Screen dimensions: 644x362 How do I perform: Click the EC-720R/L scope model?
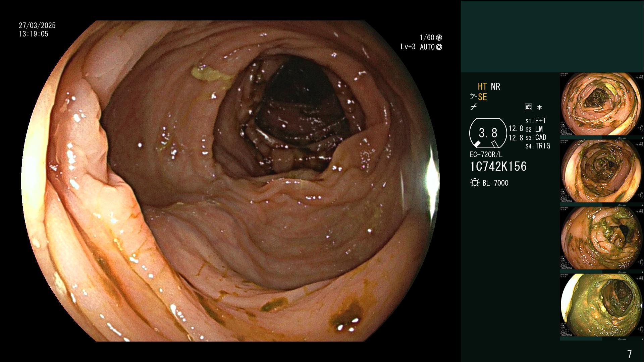(486, 155)
